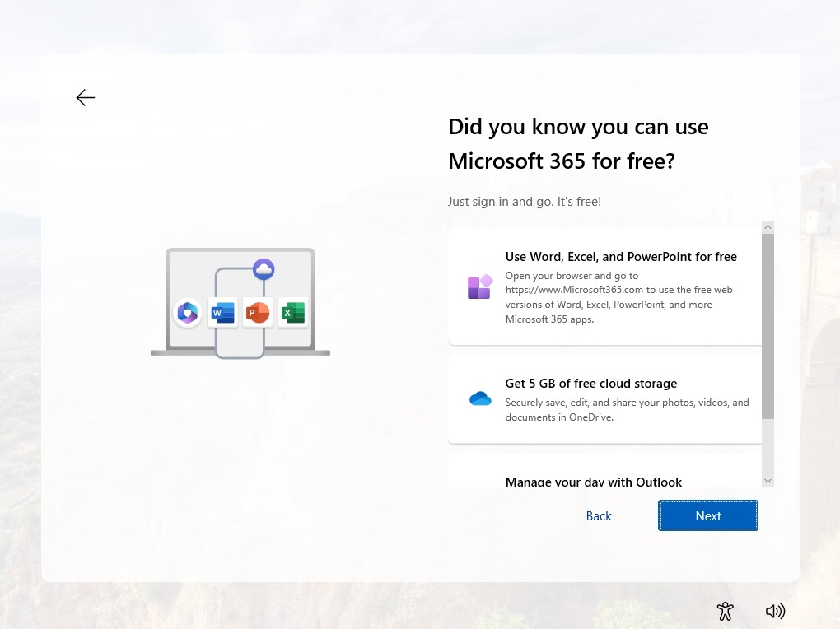Click the Back text button
This screenshot has height=629, width=840.
coord(599,516)
